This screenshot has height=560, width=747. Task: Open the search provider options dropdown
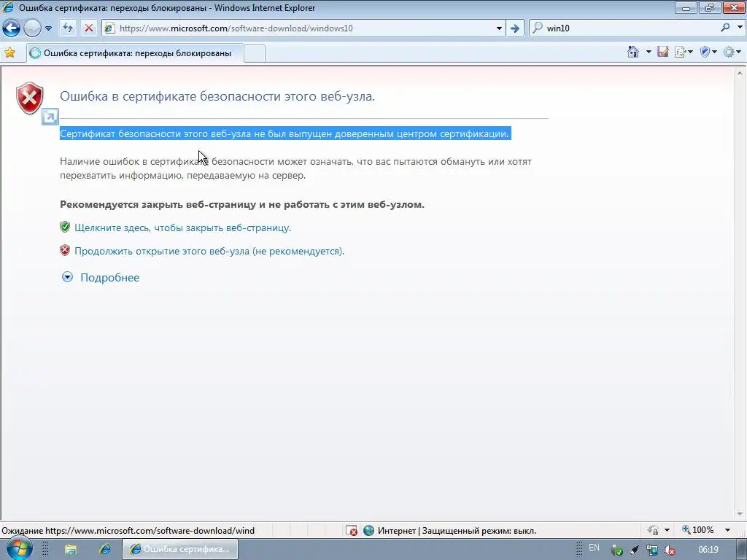[x=740, y=28]
